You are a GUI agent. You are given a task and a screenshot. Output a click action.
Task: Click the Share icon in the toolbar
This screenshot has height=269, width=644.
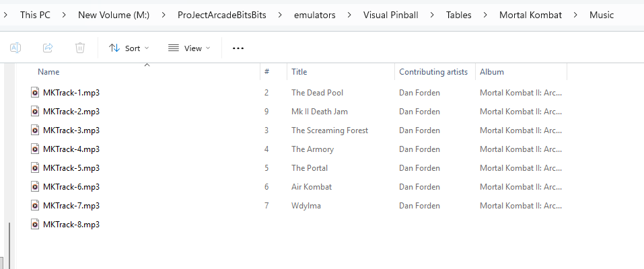point(48,48)
